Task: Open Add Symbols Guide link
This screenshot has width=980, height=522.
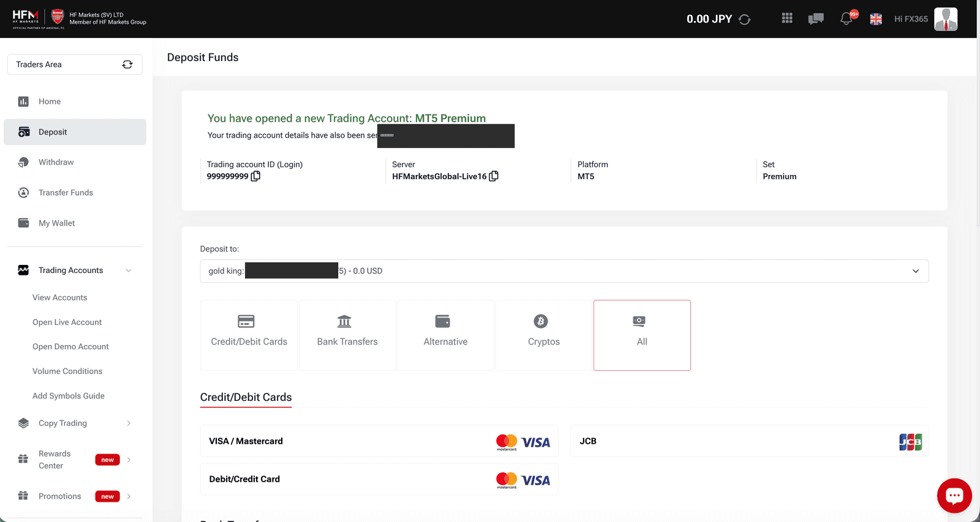Action: (69, 396)
